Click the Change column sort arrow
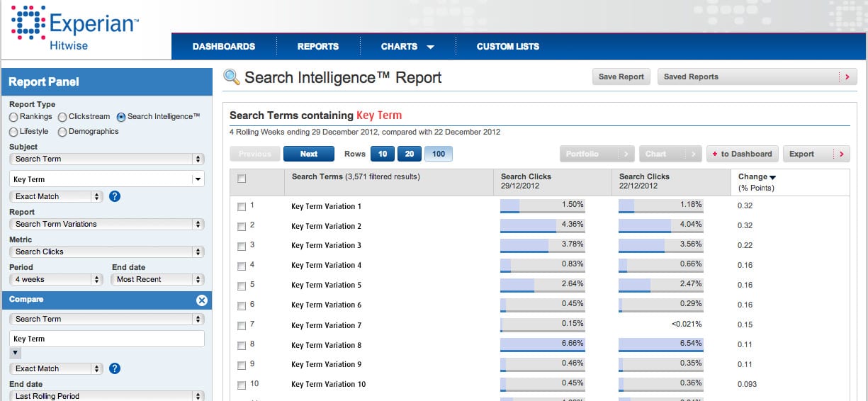Image resolution: width=868 pixels, height=401 pixels. [772, 177]
